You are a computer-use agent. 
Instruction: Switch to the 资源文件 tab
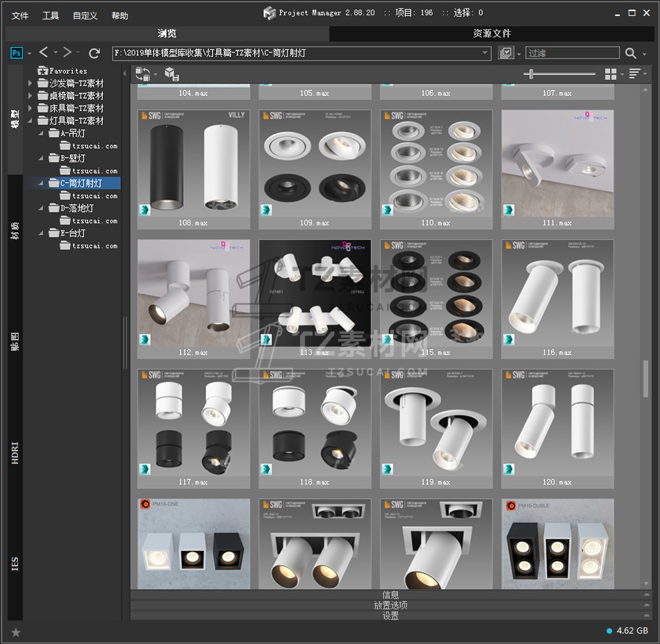click(x=492, y=33)
